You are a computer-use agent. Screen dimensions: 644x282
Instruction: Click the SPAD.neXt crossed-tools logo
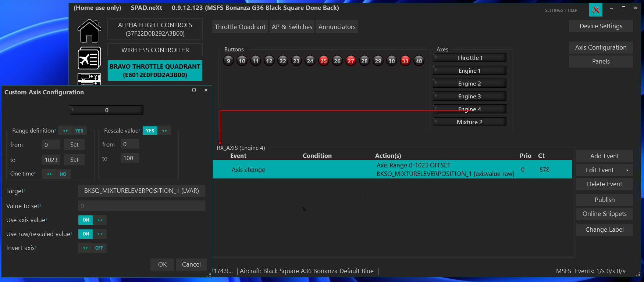click(596, 10)
